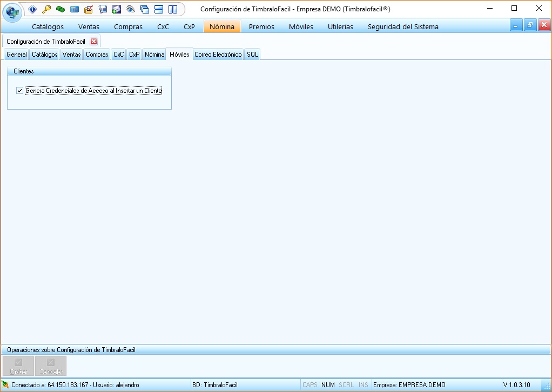Image resolution: width=552 pixels, height=392 pixels.
Task: Open the globe application menu orb
Action: 12,12
